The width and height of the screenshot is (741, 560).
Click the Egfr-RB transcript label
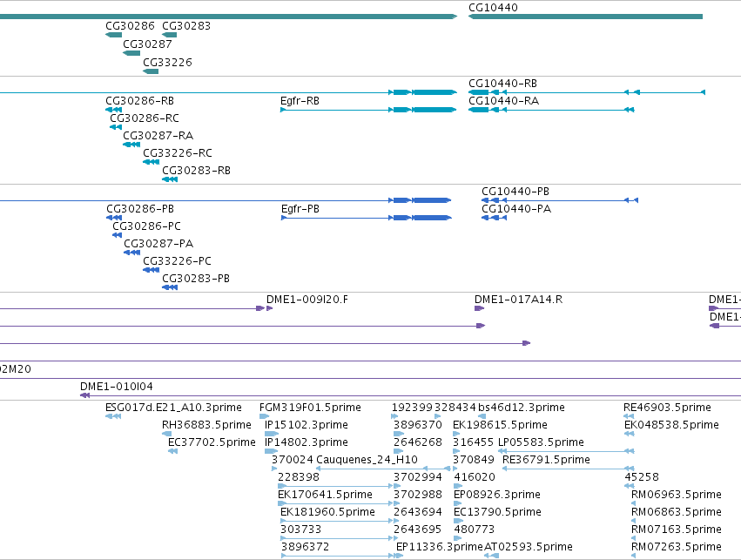pyautogui.click(x=300, y=101)
